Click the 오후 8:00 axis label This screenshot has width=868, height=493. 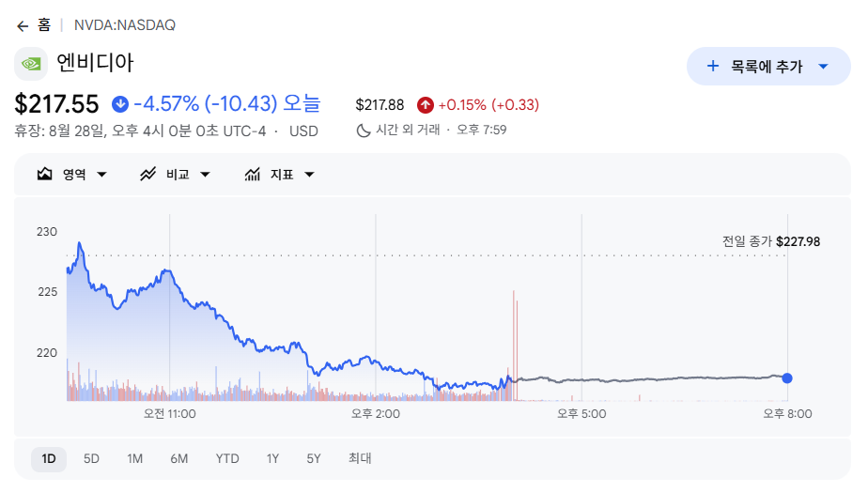pos(787,414)
